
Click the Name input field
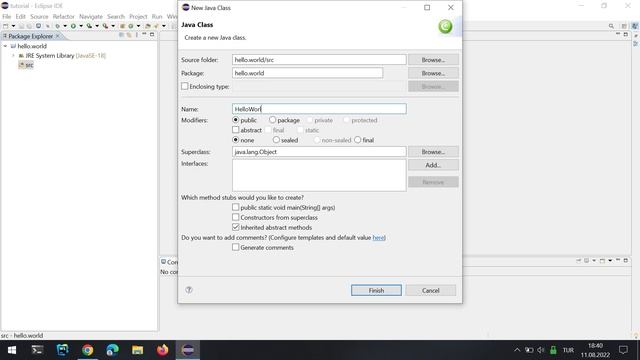(319, 109)
